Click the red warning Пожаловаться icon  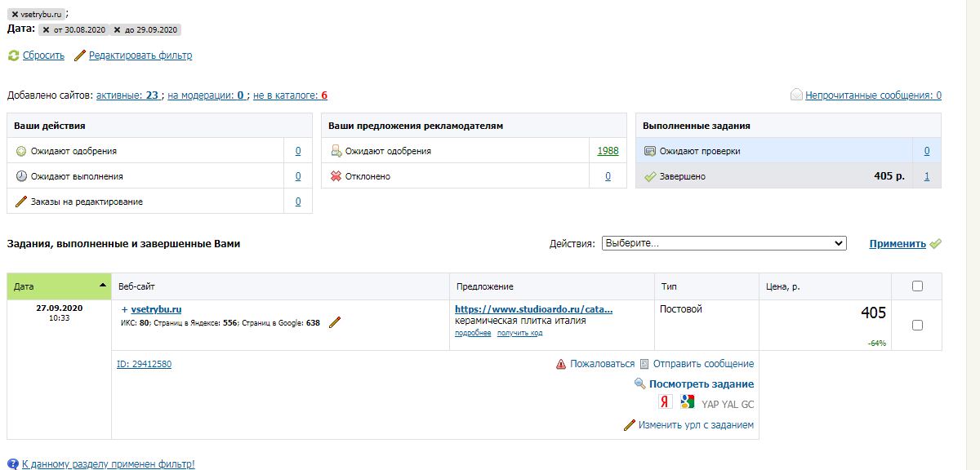click(x=561, y=365)
